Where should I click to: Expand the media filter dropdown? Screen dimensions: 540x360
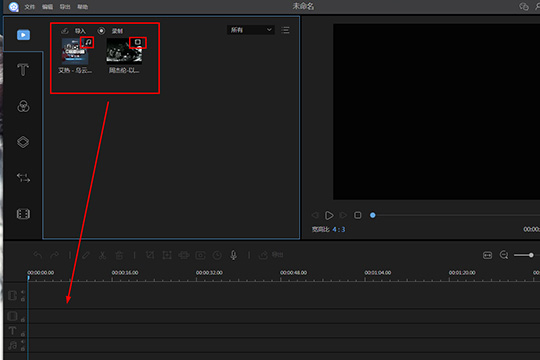[x=251, y=30]
